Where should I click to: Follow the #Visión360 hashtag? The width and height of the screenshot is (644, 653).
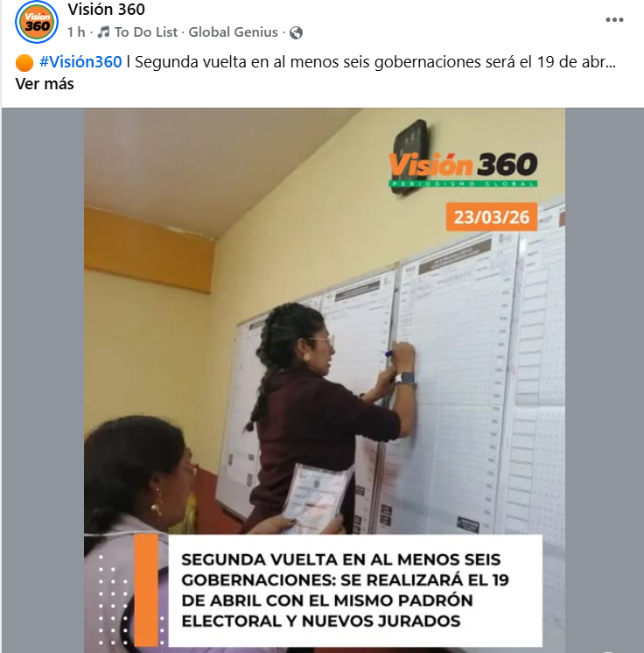pos(80,62)
